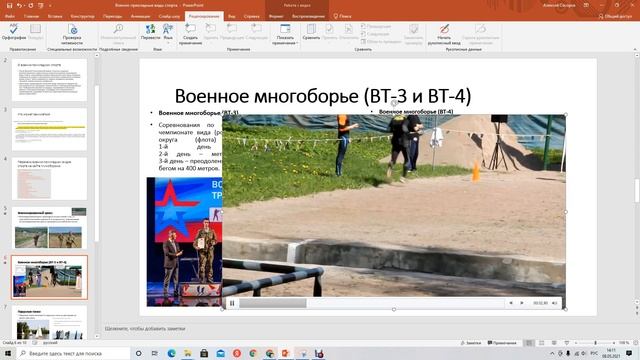Step video backward with rewind button
This screenshot has height=360, width=640.
pos(511,303)
